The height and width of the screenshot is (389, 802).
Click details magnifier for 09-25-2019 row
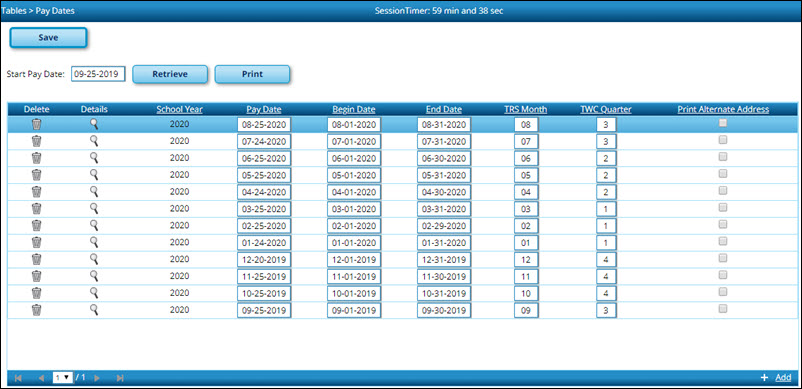pyautogui.click(x=94, y=309)
